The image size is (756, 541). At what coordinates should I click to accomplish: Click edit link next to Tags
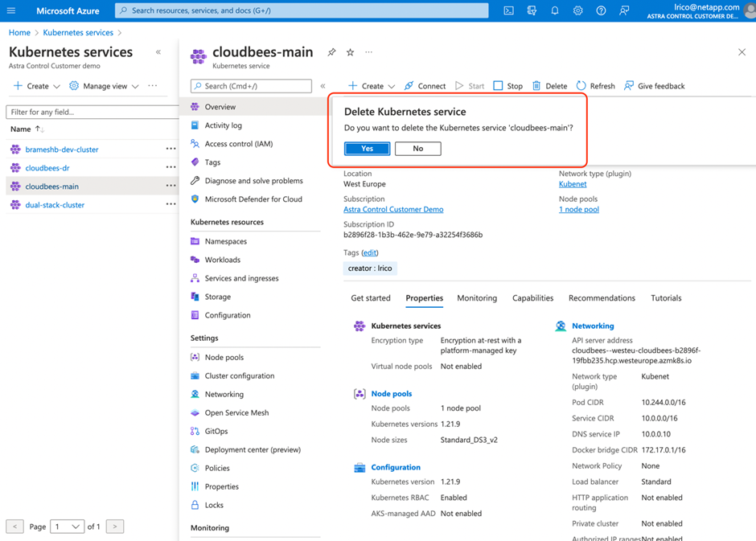point(370,252)
